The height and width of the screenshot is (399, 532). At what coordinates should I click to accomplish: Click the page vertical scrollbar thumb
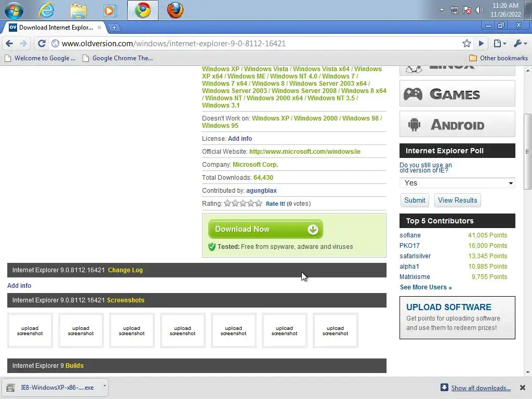527,152
